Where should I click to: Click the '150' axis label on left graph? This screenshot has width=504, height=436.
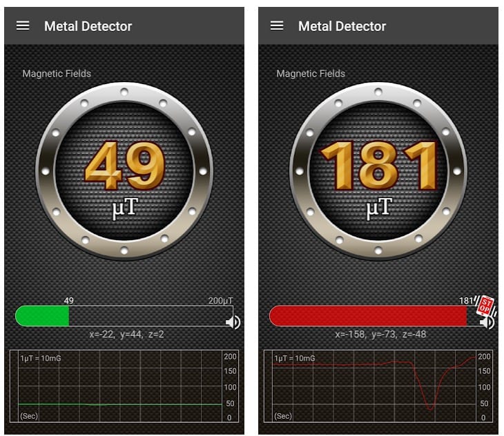[x=230, y=371]
